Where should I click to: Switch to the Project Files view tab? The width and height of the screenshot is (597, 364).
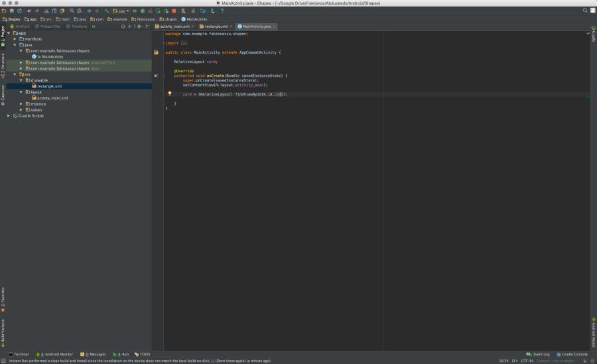(x=48, y=27)
